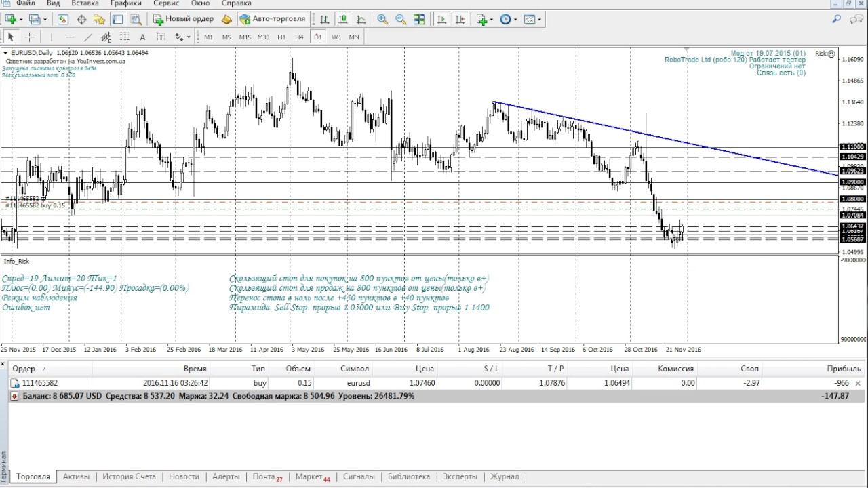Open the Графики menu
Screen dimensions: 868x488
coord(126,3)
